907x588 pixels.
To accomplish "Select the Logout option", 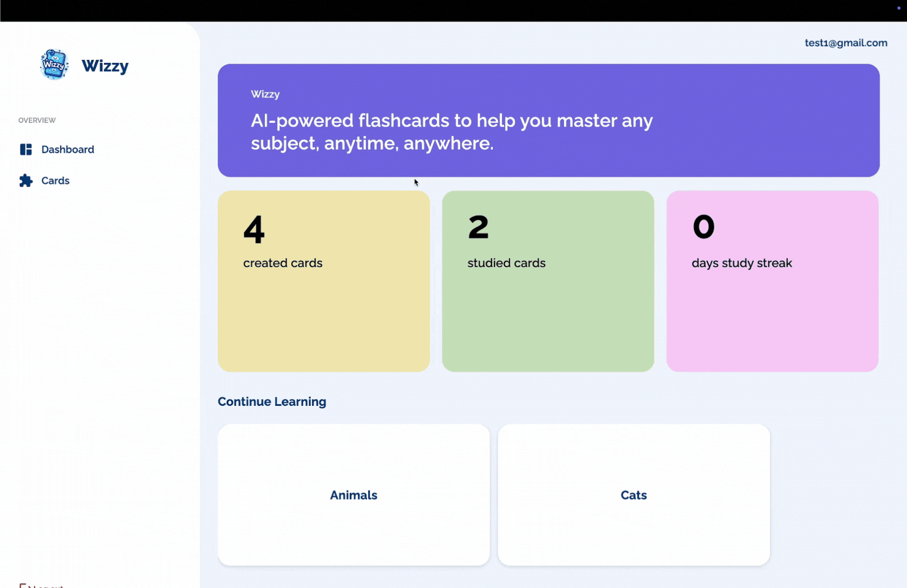I will coord(47,585).
